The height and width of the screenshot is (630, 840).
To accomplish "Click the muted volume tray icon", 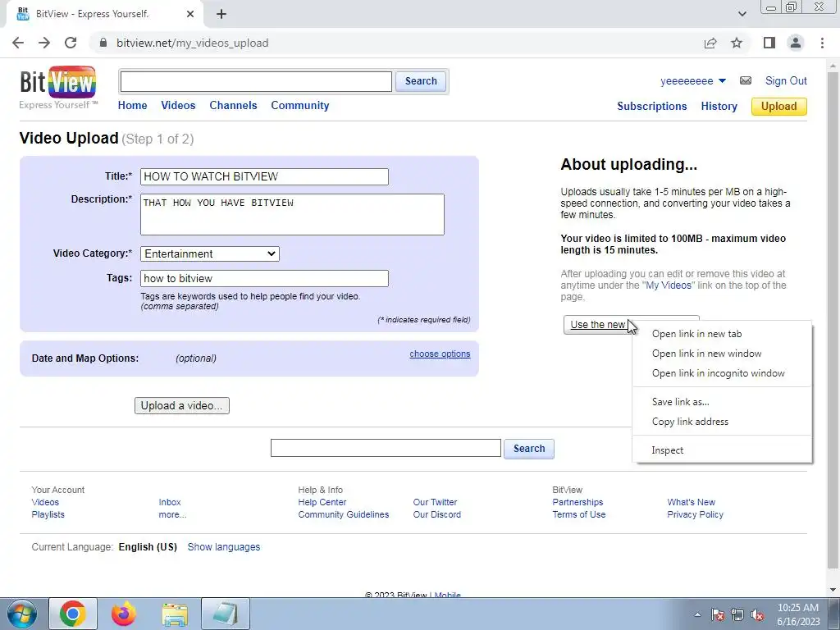I will pyautogui.click(x=757, y=615).
